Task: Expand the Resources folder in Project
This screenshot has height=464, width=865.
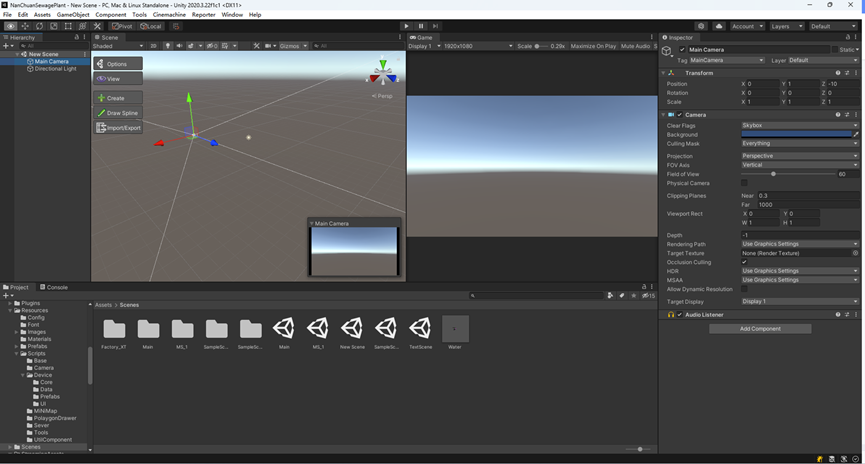Action: click(x=11, y=310)
